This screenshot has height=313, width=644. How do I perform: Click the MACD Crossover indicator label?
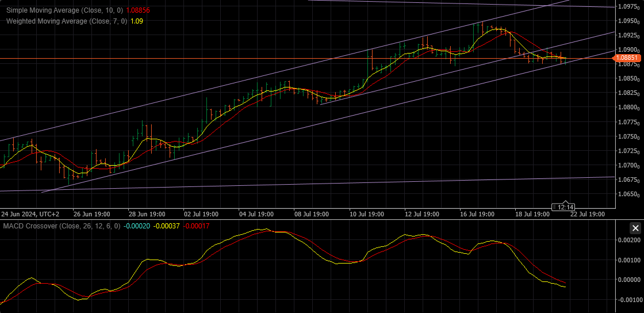click(62, 226)
